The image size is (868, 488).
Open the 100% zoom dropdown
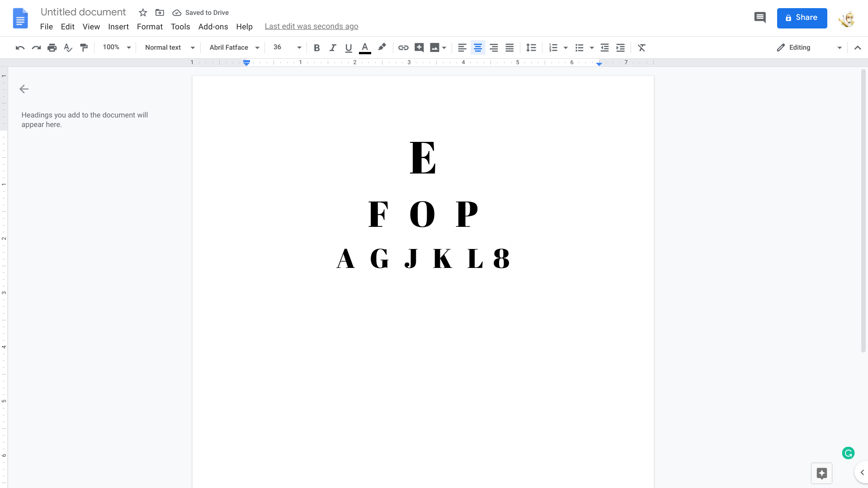[x=116, y=47]
